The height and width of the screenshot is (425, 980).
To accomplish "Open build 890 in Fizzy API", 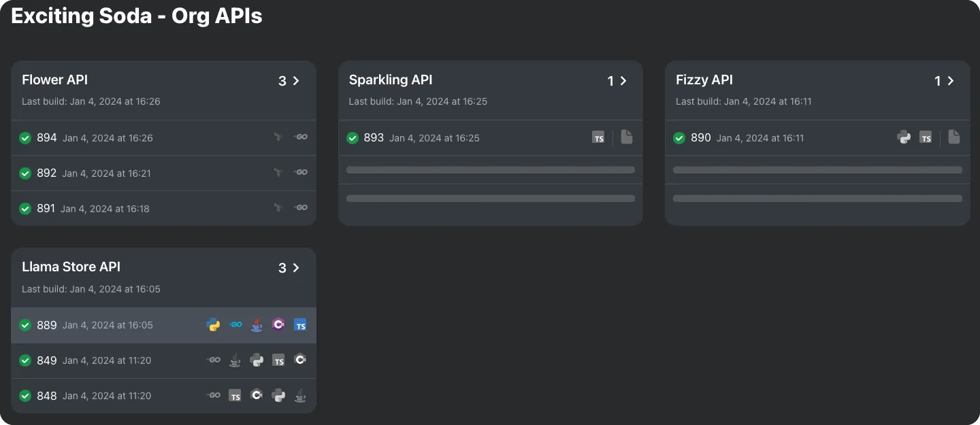I will (x=701, y=137).
